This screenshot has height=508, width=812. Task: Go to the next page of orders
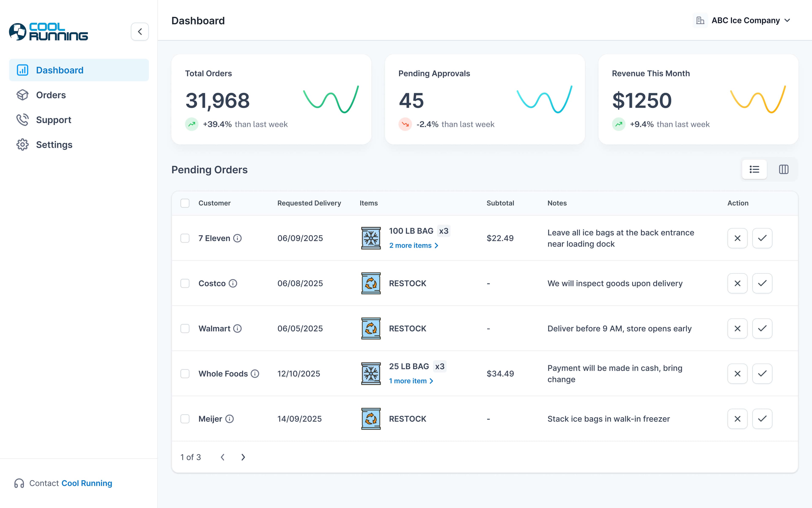coord(243,457)
